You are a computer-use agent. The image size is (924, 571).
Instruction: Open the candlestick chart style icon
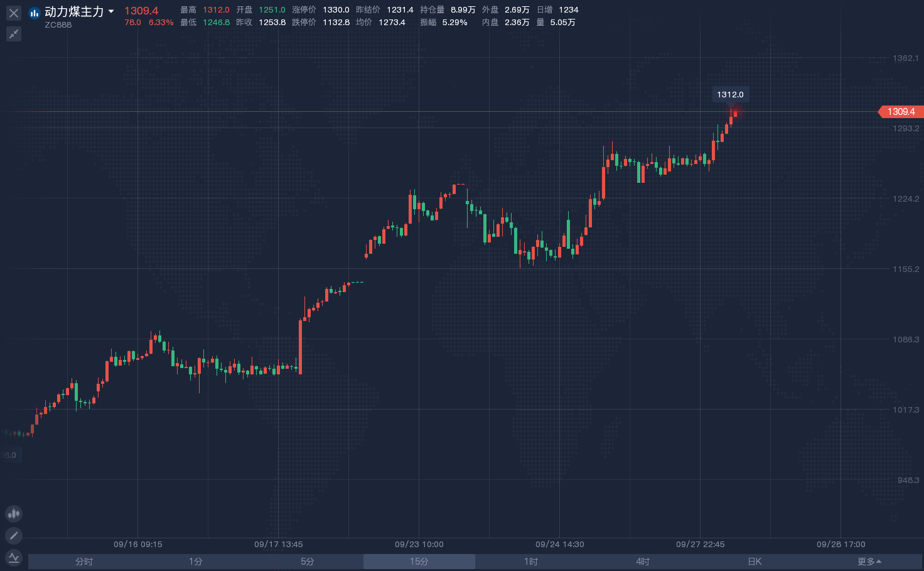coord(14,514)
